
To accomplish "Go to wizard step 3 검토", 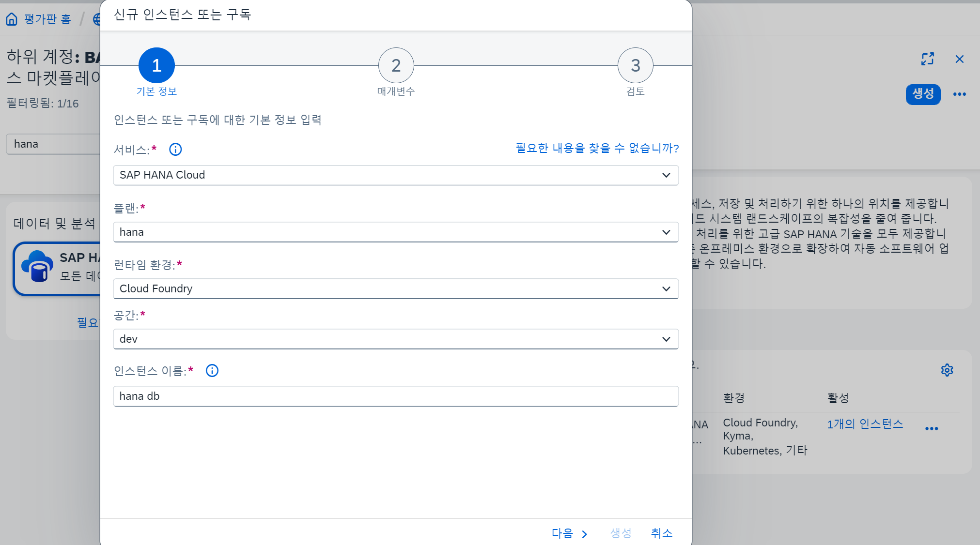I will [x=635, y=65].
